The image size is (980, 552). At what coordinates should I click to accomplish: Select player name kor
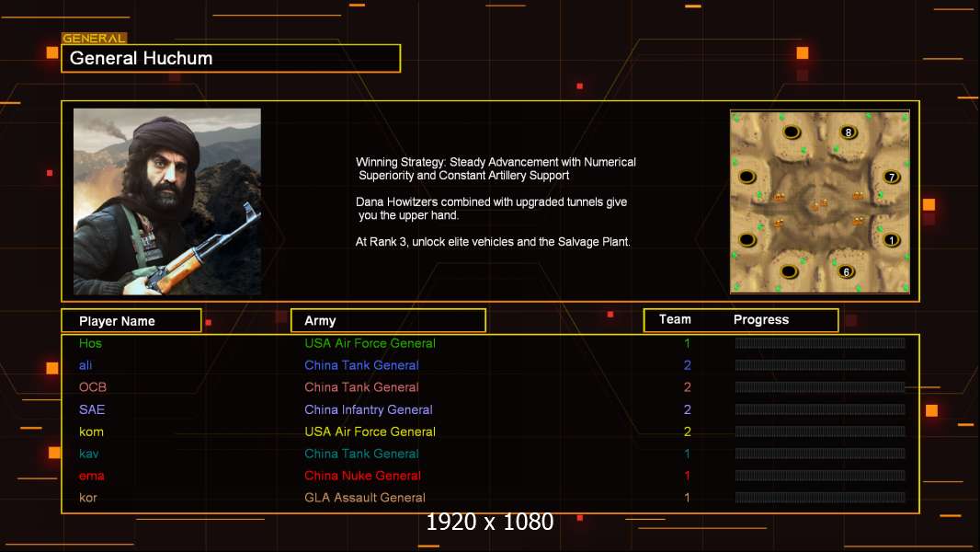(x=87, y=498)
